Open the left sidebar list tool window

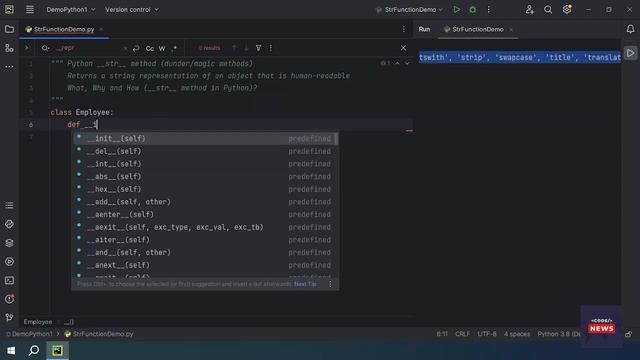[x=9, y=205]
